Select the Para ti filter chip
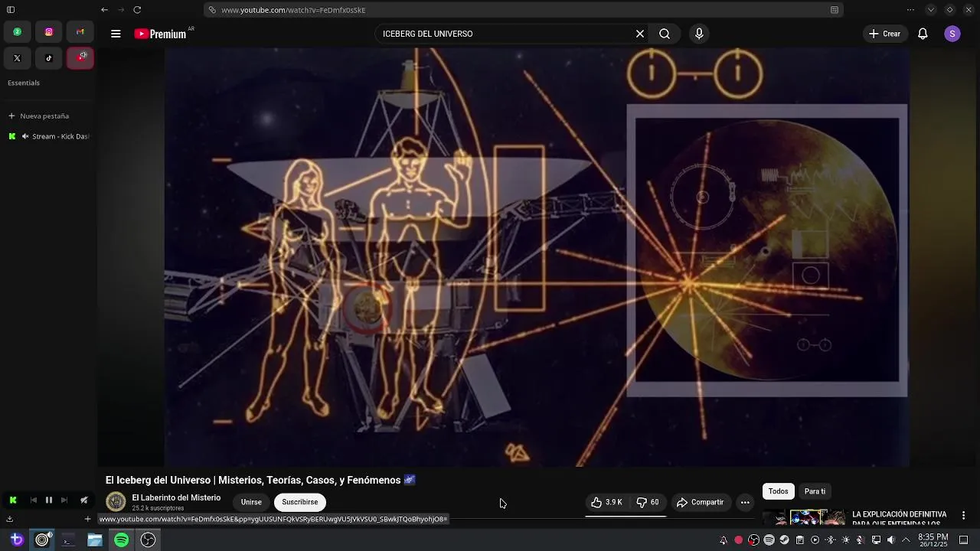Image resolution: width=980 pixels, height=551 pixels. 815,491
